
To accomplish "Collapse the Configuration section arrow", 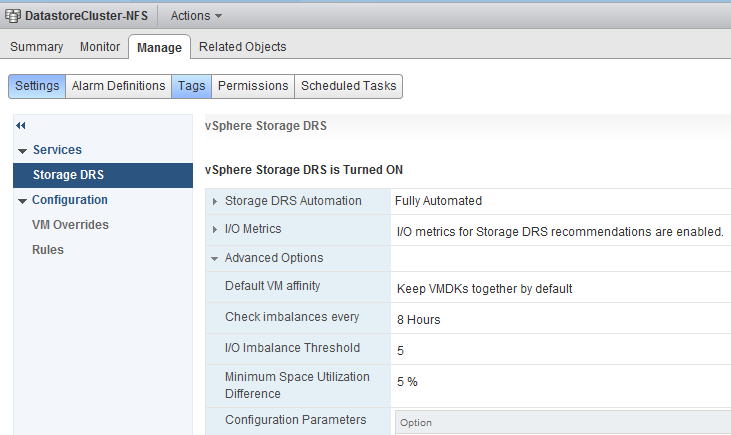I will coord(22,201).
